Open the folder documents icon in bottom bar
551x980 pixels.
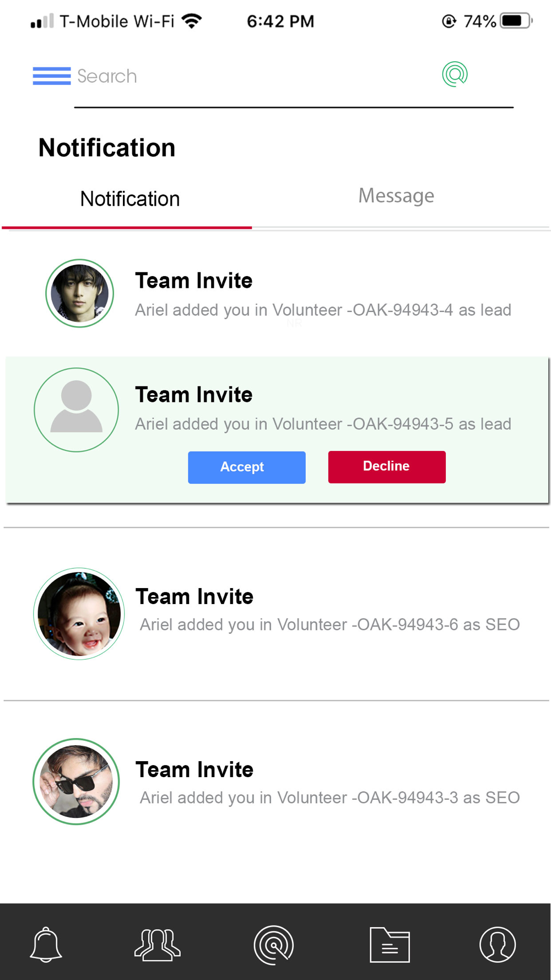click(390, 945)
